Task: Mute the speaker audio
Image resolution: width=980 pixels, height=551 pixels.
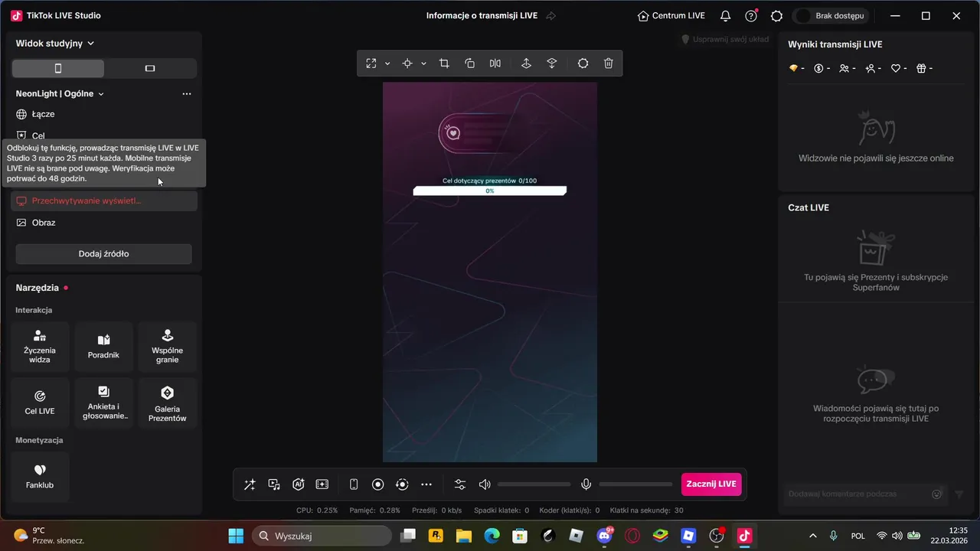Action: pos(485,484)
